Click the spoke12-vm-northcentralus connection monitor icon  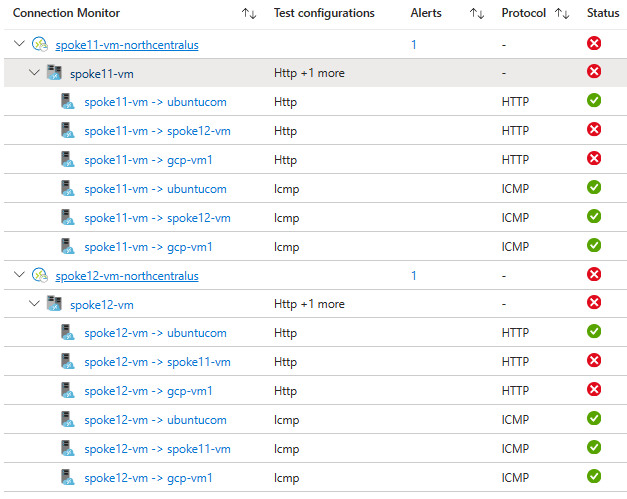coord(40,275)
